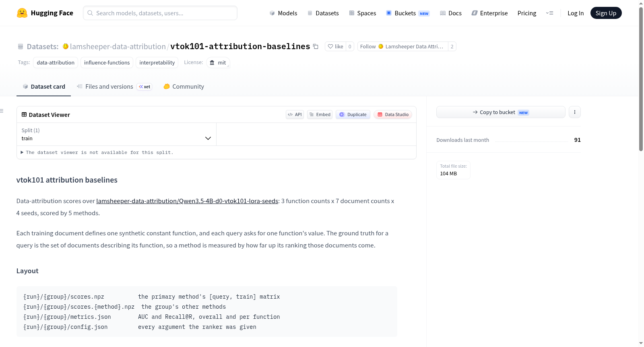Follow Lamsheeper Data Attribution

402,47
